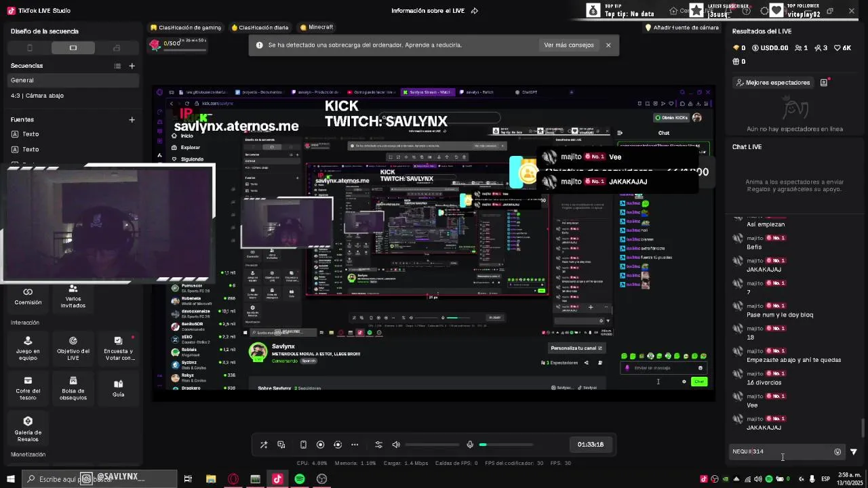Viewport: 868px width, 488px height.
Task: Open Cofre del tesoro tool
Action: click(28, 388)
